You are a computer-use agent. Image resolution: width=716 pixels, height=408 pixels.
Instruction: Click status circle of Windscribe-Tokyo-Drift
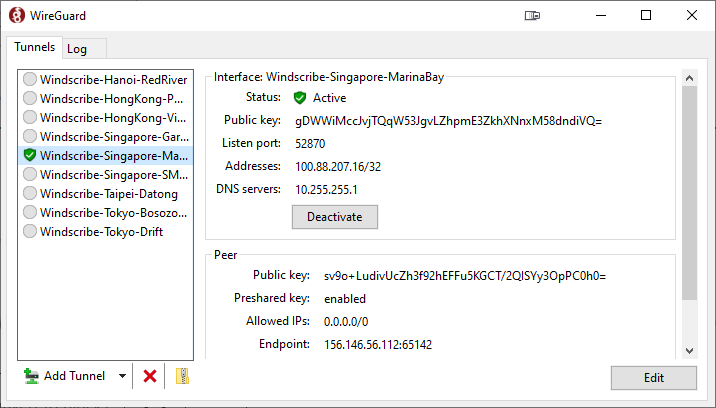click(30, 231)
